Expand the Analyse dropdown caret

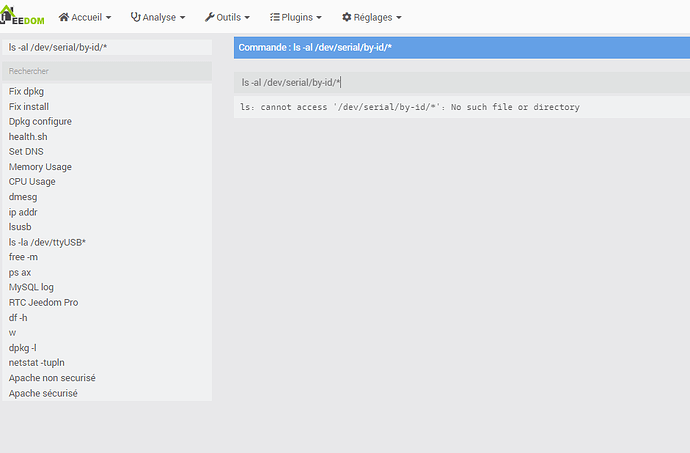[182, 18]
